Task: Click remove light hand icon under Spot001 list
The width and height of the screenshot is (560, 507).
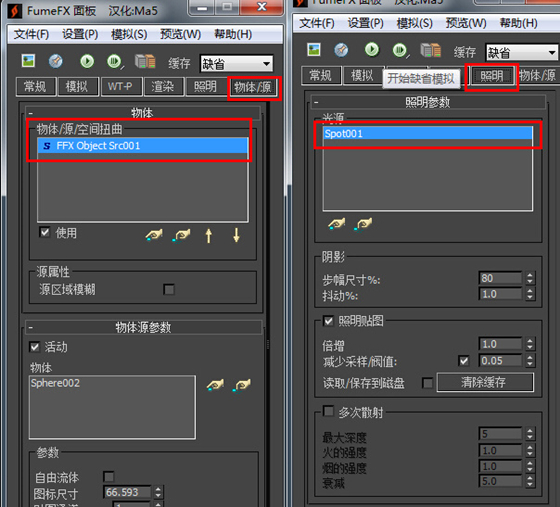Action: coord(363,224)
